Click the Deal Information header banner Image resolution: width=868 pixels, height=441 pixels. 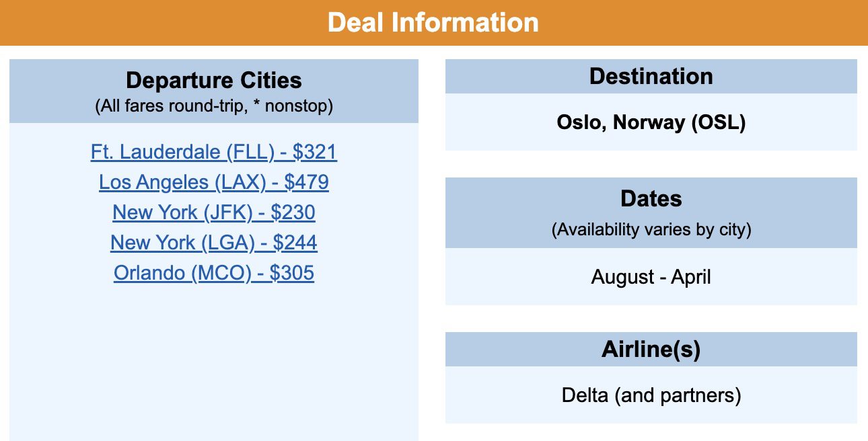[433, 22]
